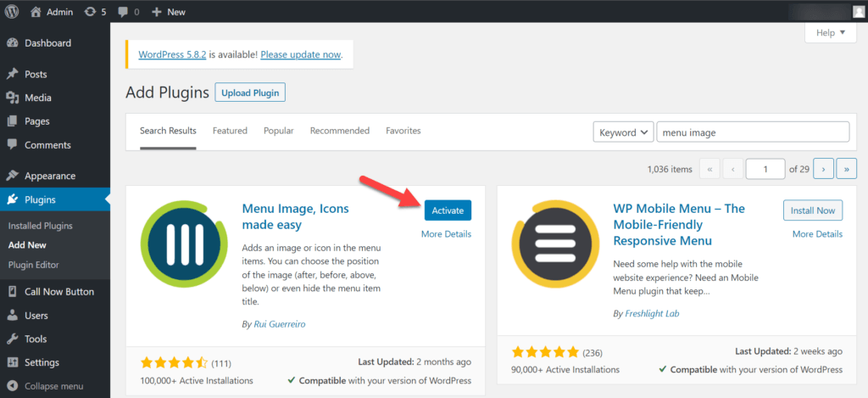Open the Menu Image, Icons made easy title
The width and height of the screenshot is (868, 398).
pyautogui.click(x=296, y=216)
